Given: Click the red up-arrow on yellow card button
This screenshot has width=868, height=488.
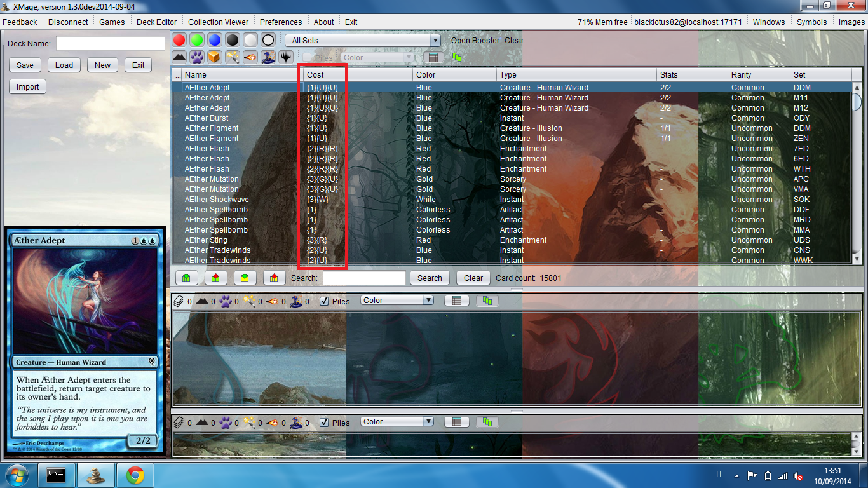Looking at the screenshot, I should [x=275, y=278].
